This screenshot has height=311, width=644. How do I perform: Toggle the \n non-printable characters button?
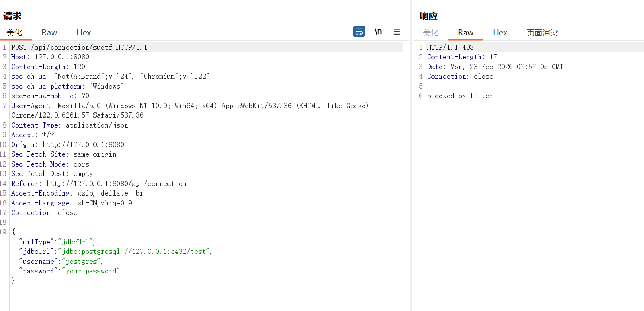pyautogui.click(x=378, y=32)
